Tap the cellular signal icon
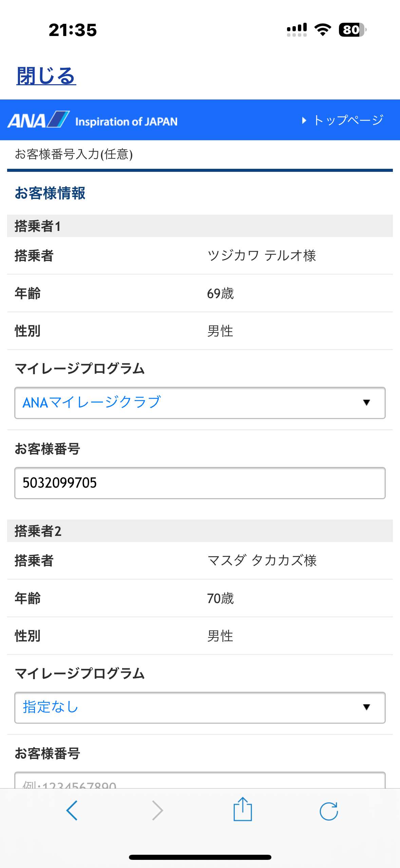Image resolution: width=400 pixels, height=868 pixels. click(x=297, y=30)
